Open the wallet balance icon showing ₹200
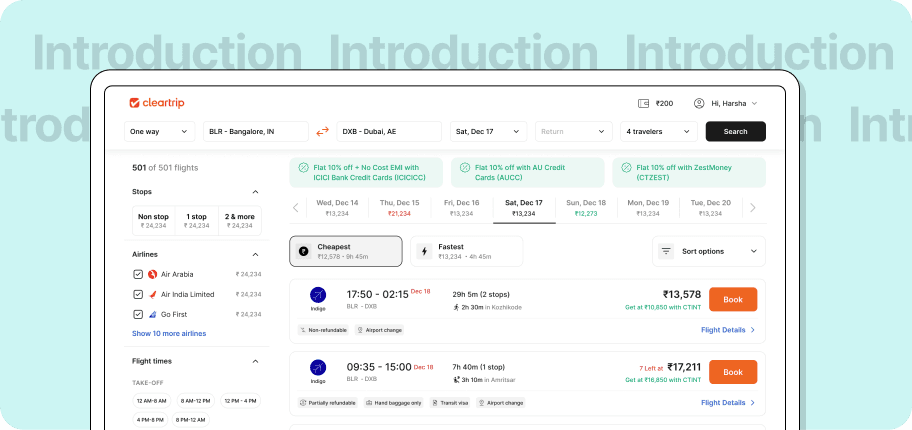 click(x=643, y=103)
